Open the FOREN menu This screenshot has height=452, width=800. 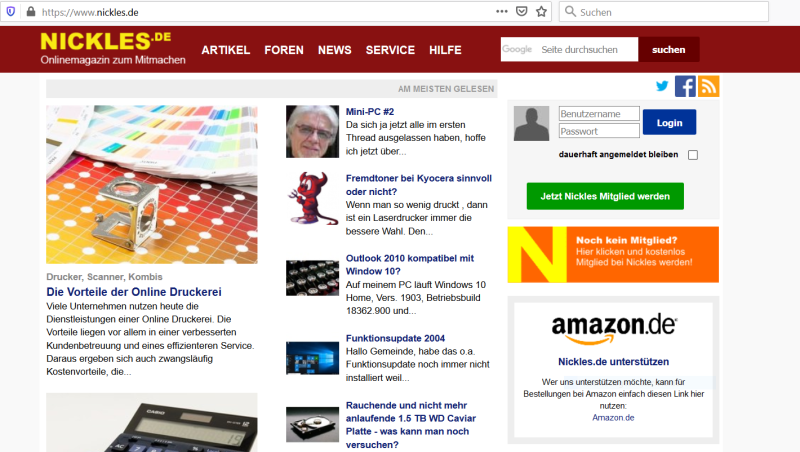click(x=284, y=50)
